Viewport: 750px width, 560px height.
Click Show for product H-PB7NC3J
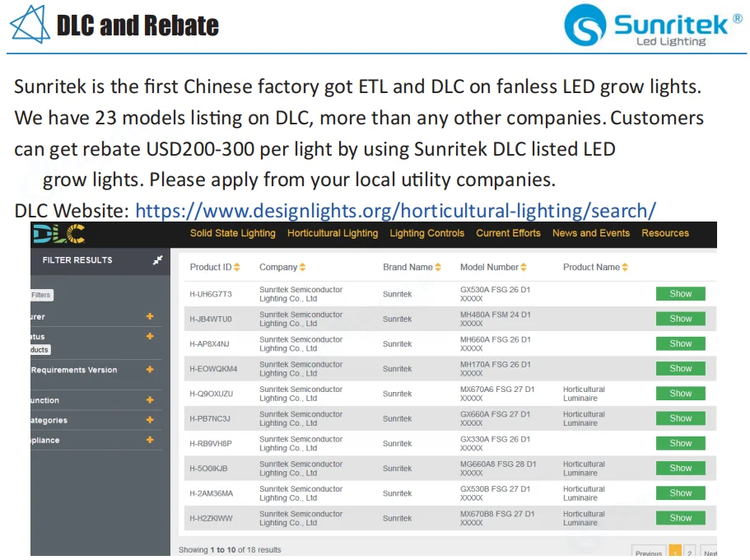tap(680, 418)
